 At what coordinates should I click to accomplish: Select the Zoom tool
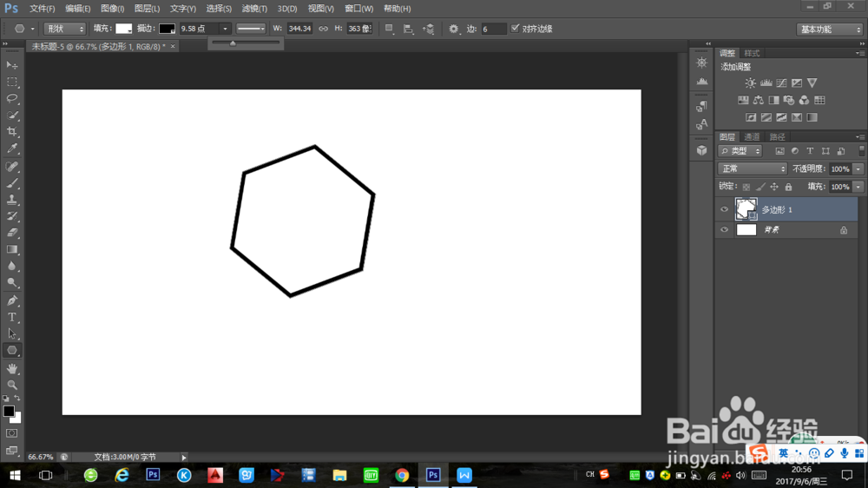click(x=12, y=385)
